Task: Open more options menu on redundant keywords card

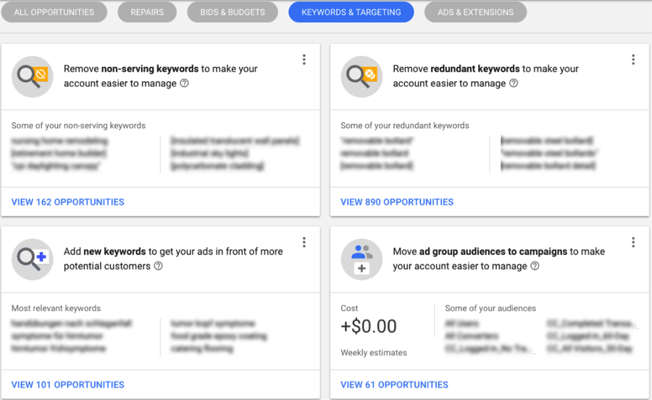Action: (x=633, y=60)
